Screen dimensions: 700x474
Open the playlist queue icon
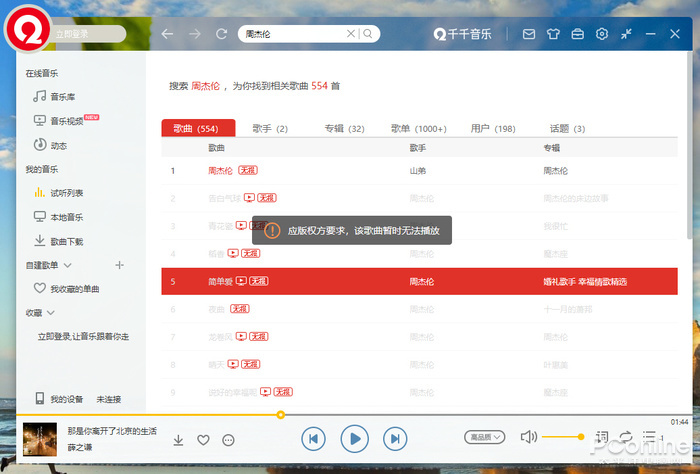[649, 437]
